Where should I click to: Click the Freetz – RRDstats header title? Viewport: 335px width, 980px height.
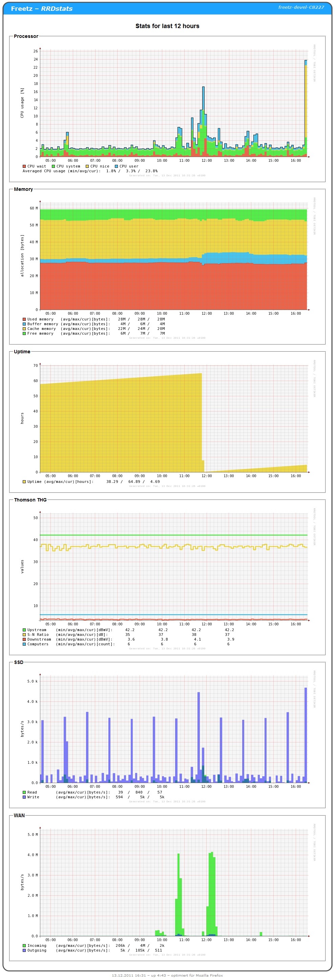42,9
